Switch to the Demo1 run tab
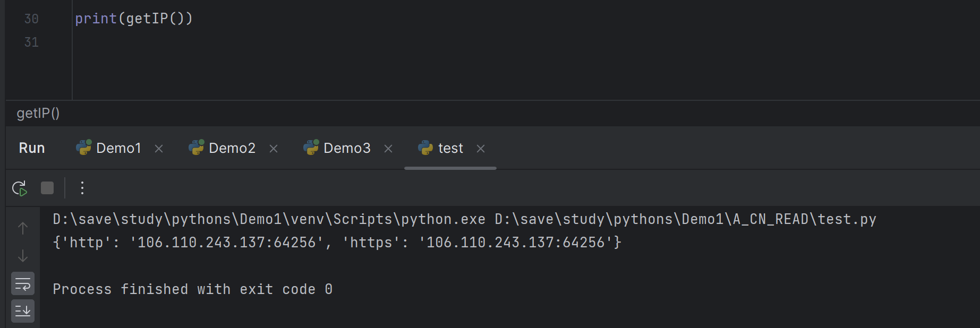 tap(118, 148)
